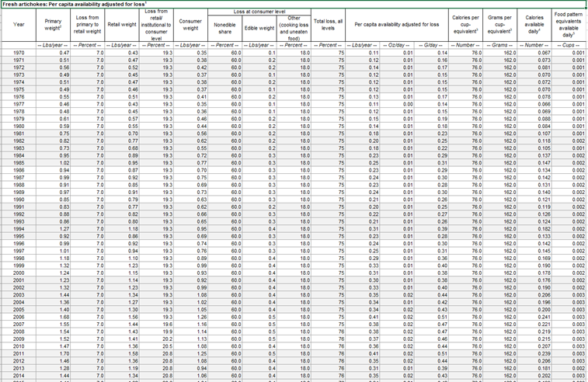Image resolution: width=588 pixels, height=382 pixels.
Task: Click the 'Year' column header
Action: click(19, 25)
